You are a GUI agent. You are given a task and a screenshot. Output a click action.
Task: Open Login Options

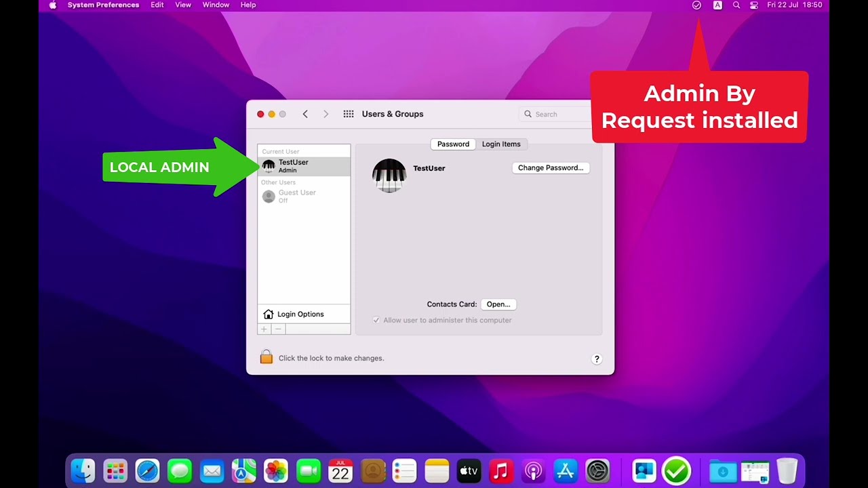304,314
